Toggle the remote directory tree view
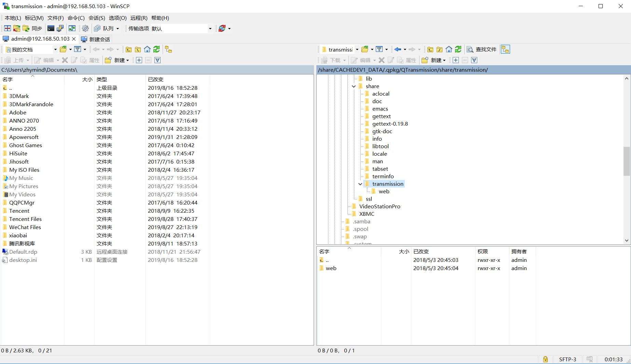The height and width of the screenshot is (364, 631). click(x=505, y=50)
